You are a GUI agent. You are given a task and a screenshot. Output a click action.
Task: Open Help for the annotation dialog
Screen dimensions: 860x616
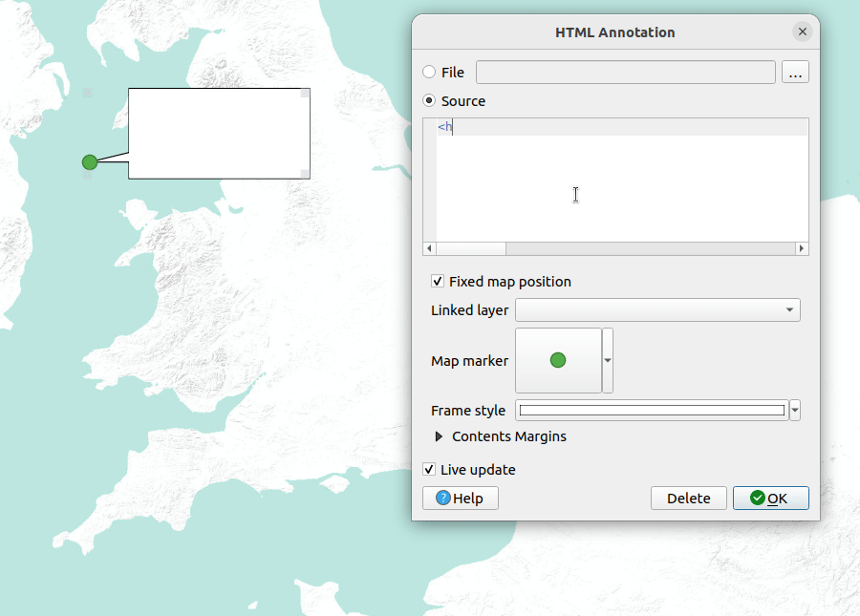[461, 499]
